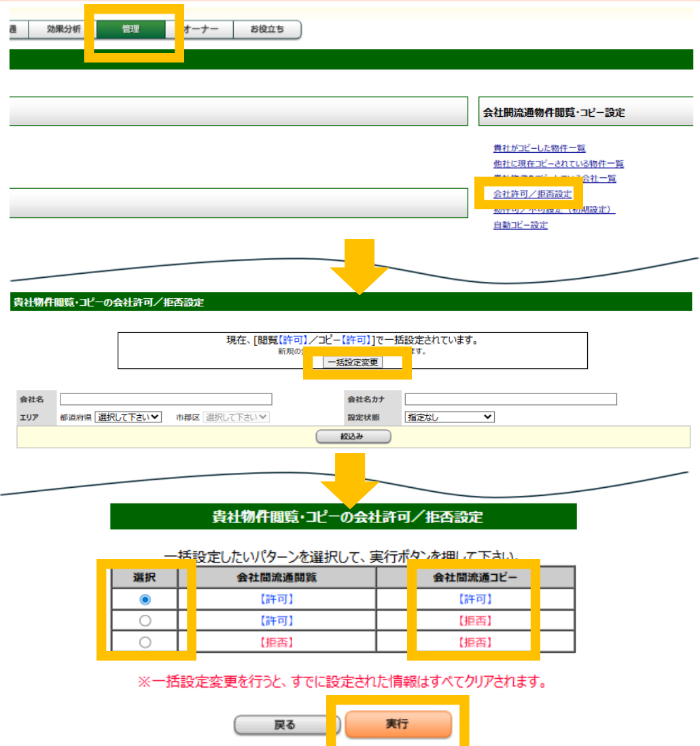
Task: Click the orange 実行 button
Action: [x=398, y=725]
